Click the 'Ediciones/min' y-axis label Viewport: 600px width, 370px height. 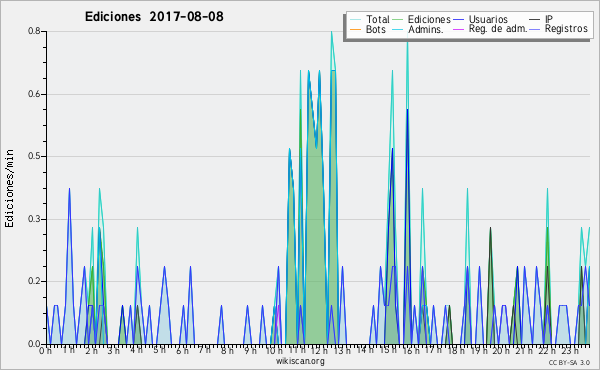[10, 188]
